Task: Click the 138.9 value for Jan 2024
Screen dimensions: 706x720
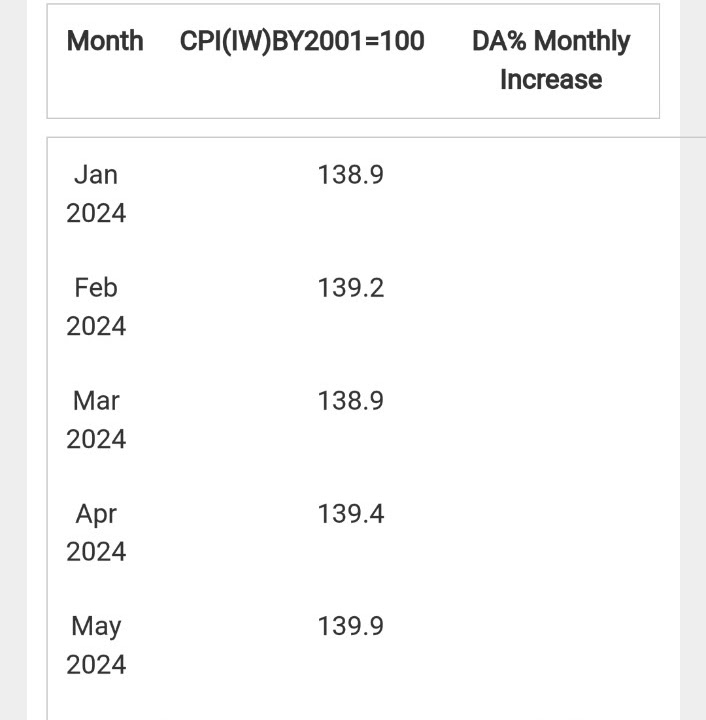Action: point(351,175)
